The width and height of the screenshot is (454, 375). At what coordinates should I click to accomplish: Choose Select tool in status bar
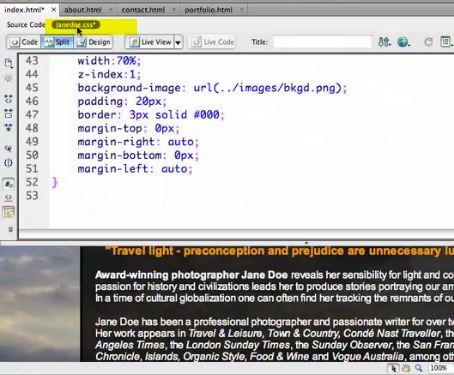[393, 368]
